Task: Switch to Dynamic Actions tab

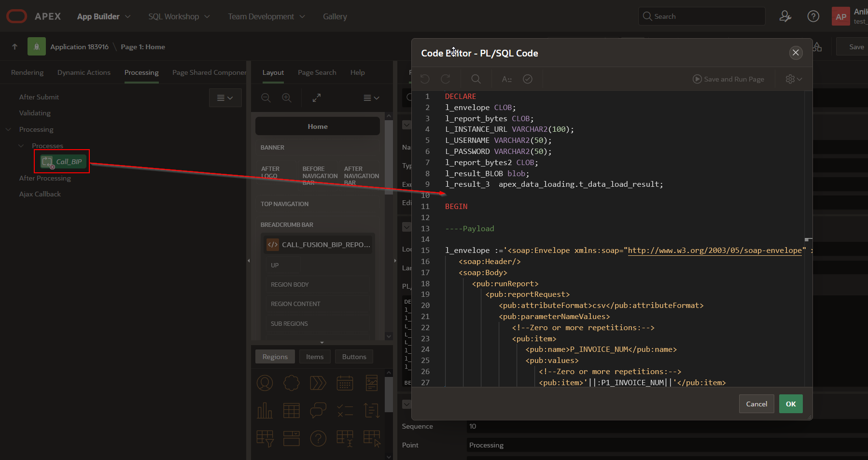Action: pyautogui.click(x=84, y=72)
